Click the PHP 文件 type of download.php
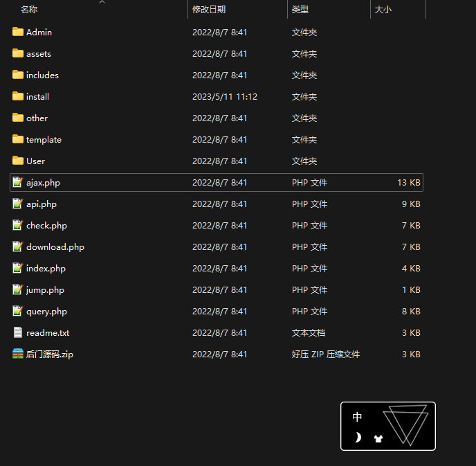Image resolution: width=476 pixels, height=466 pixels. 309,247
